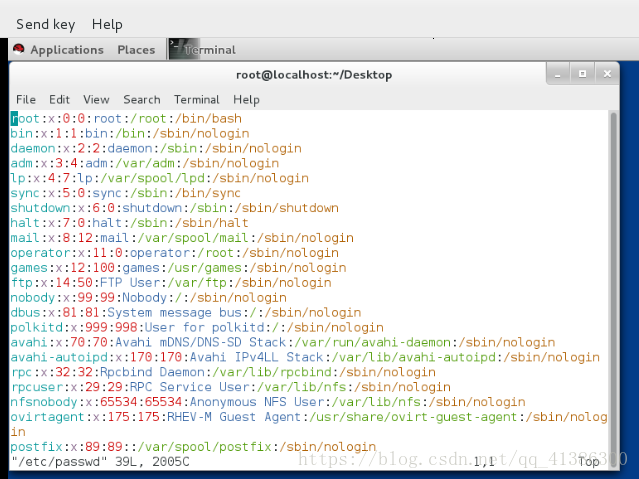The height and width of the screenshot is (479, 639).
Task: Open the Send key menu
Action: (46, 24)
